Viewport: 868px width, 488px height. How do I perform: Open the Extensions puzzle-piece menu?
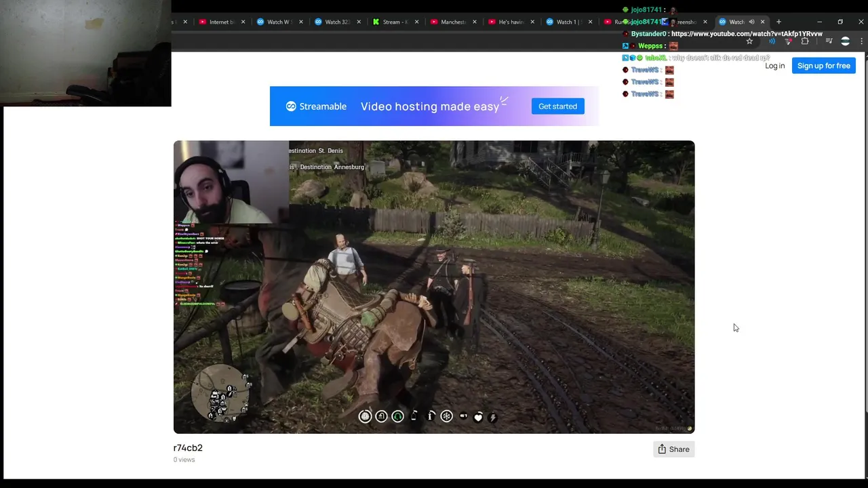click(805, 41)
